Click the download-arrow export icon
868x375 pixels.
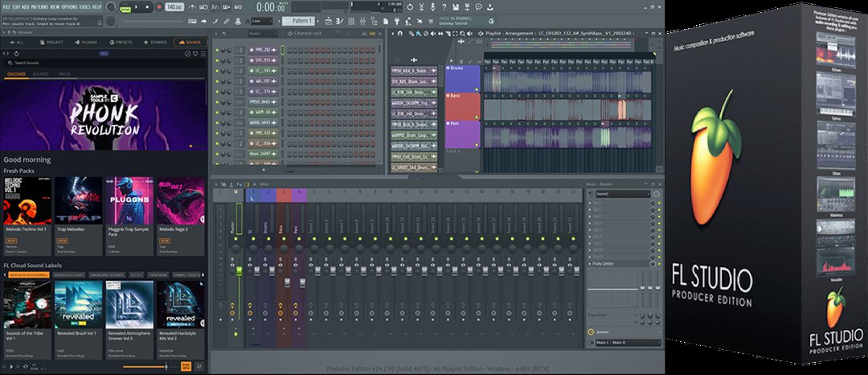(x=489, y=7)
